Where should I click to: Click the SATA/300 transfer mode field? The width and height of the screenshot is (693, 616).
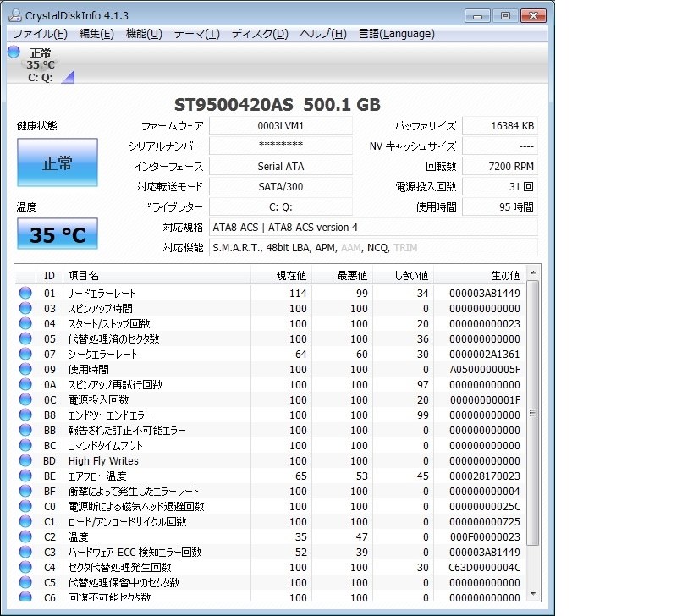click(x=281, y=186)
